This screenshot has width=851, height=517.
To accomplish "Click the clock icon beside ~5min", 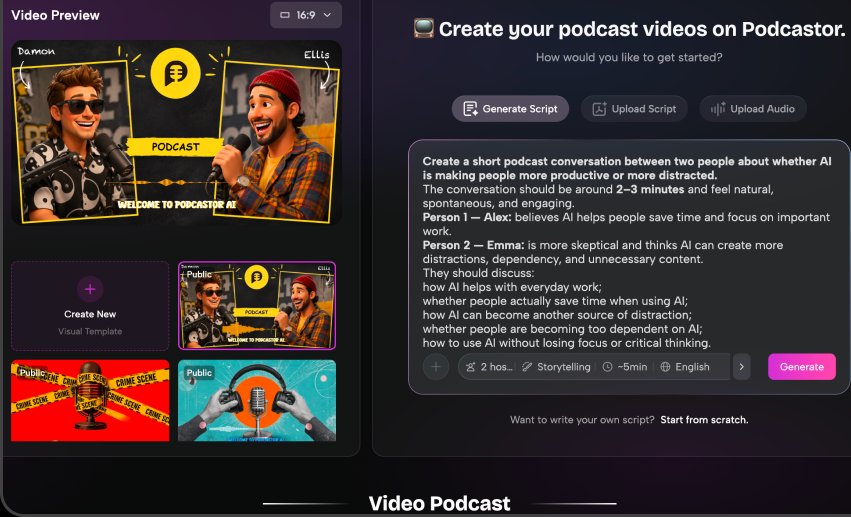I will pos(607,367).
